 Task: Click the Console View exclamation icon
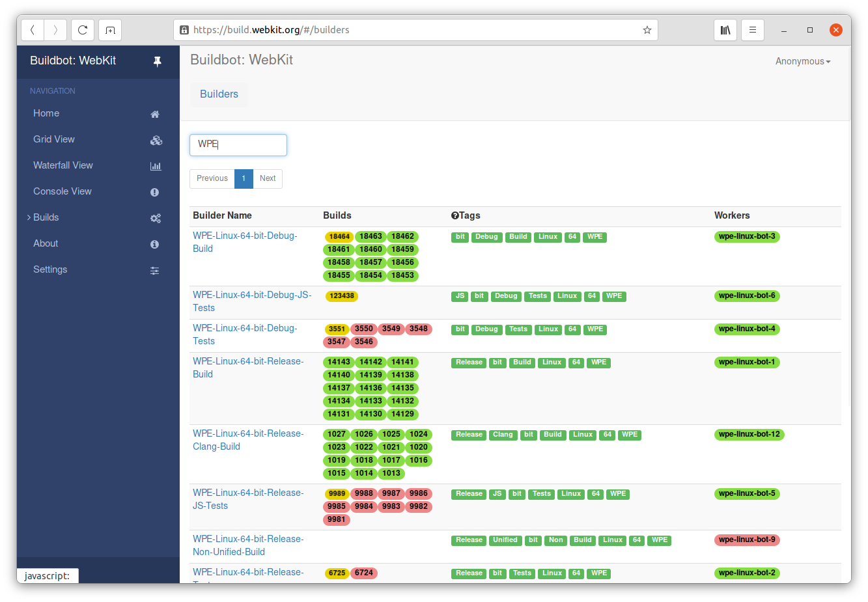tap(155, 192)
